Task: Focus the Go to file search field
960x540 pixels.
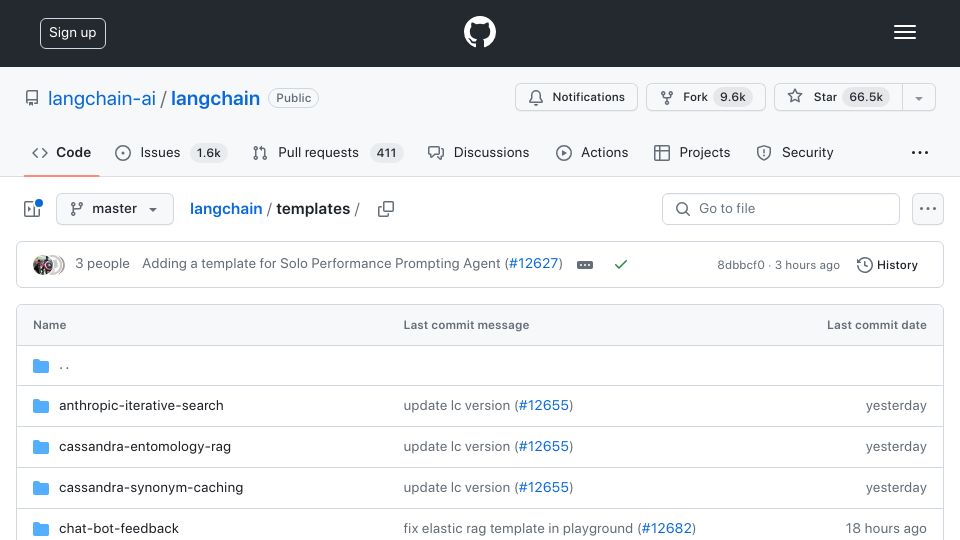Action: pyautogui.click(x=781, y=209)
